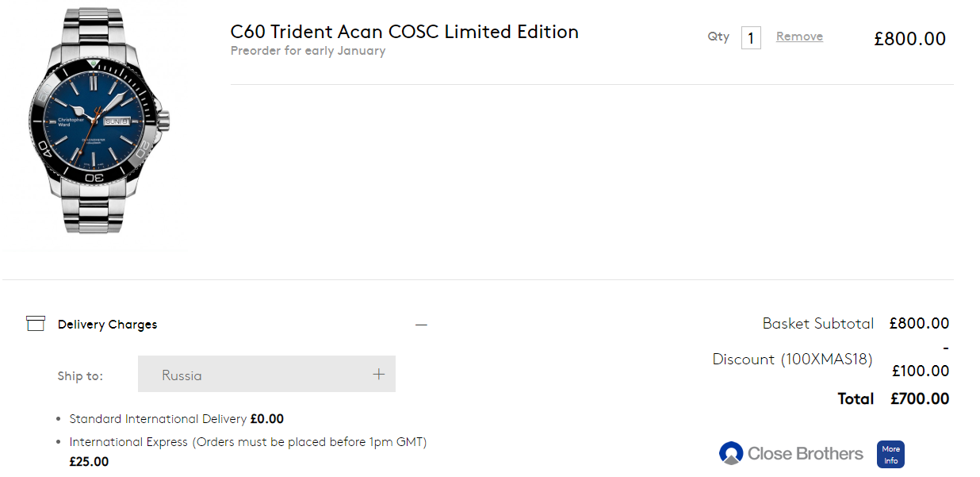Image resolution: width=980 pixels, height=477 pixels.
Task: Click the £25.00 express delivery price
Action: [x=89, y=462]
